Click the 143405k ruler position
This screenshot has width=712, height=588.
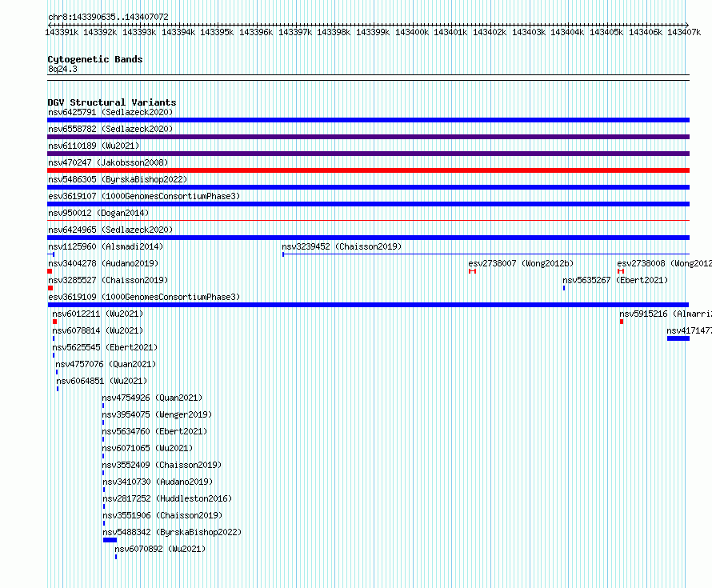click(x=606, y=32)
